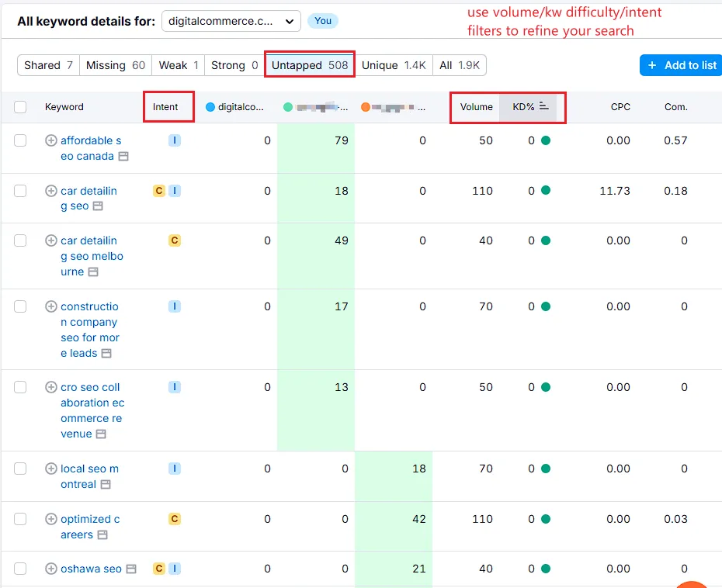Click the "+ Add to list" button
This screenshot has height=588, width=722.
[x=681, y=65]
